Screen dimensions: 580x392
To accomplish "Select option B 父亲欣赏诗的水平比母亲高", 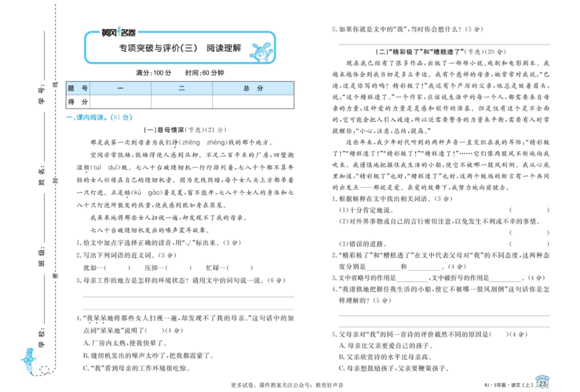I will pyautogui.click(x=386, y=357).
